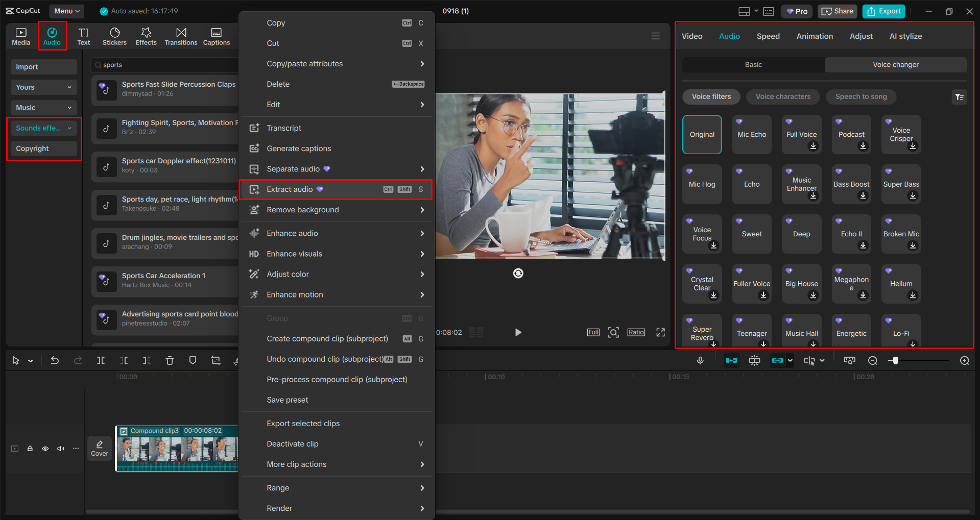
Task: Expand the Music category in the sidebar
Action: [43, 107]
